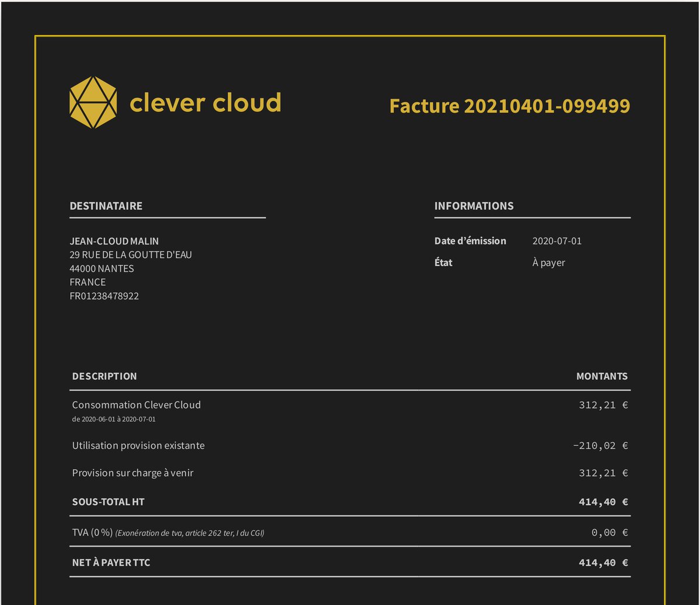Select the issue date '2020-07-01' in Informations

[x=557, y=241]
